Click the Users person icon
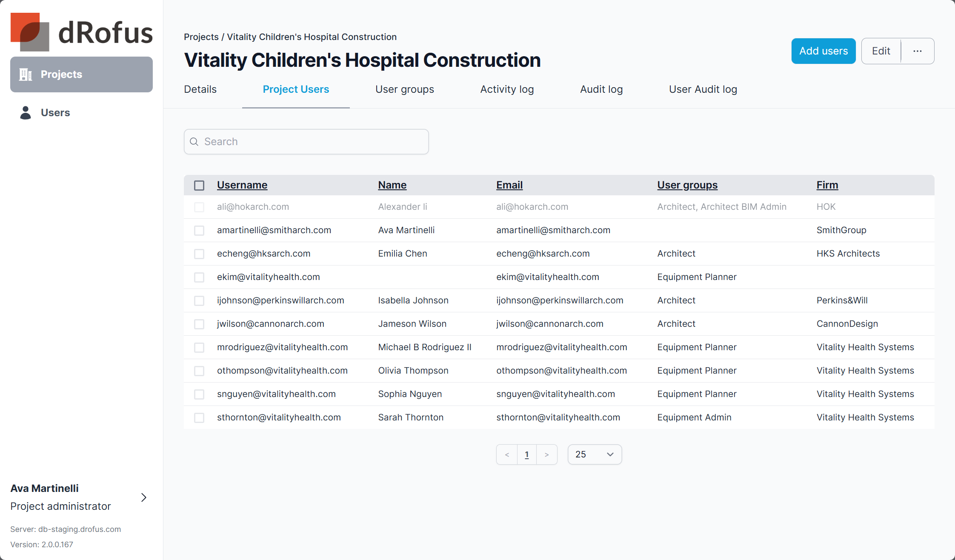The width and height of the screenshot is (955, 560). click(26, 113)
